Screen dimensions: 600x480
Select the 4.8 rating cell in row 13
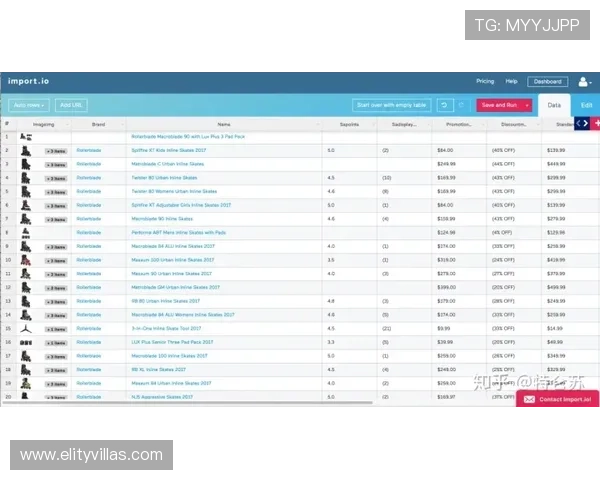[331, 301]
